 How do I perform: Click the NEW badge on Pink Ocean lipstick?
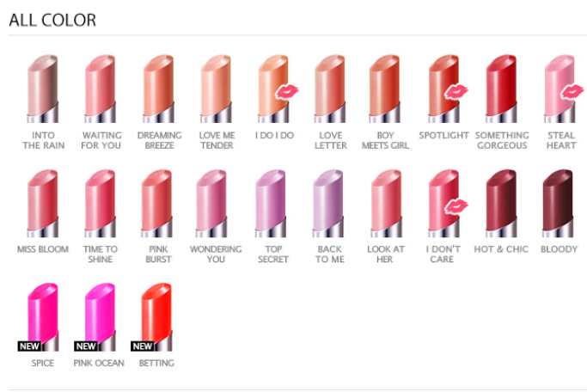coord(86,346)
